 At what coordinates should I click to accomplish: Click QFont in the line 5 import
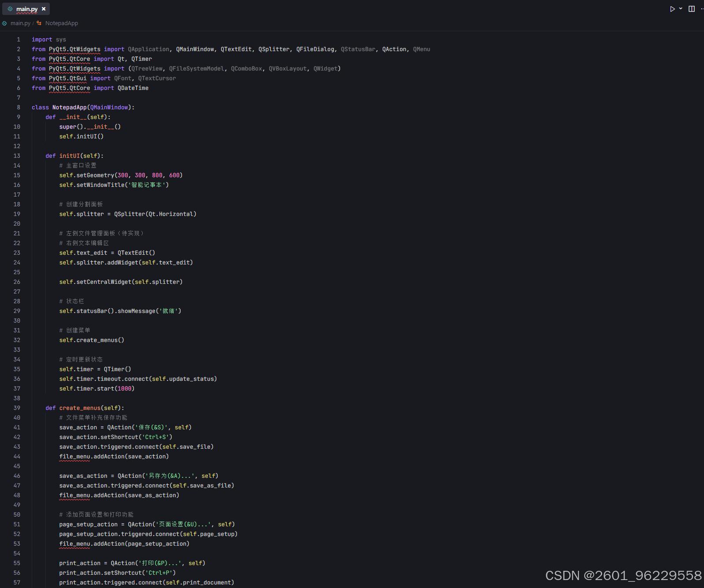tap(123, 78)
